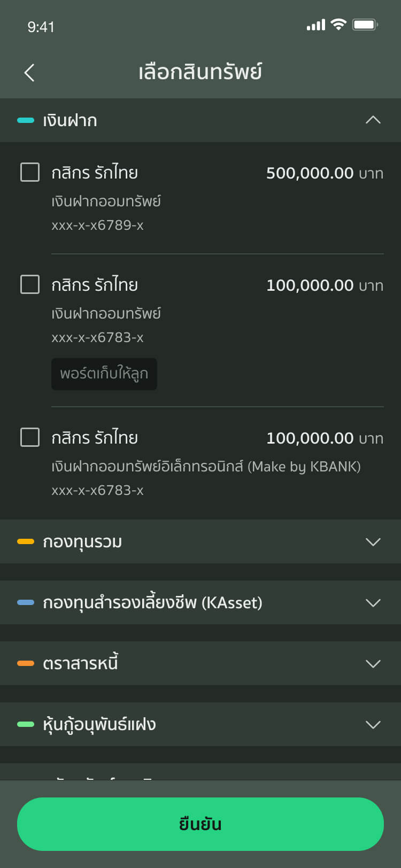Tap the teal color marker beside เงินฝาก
This screenshot has width=401, height=868.
point(26,120)
